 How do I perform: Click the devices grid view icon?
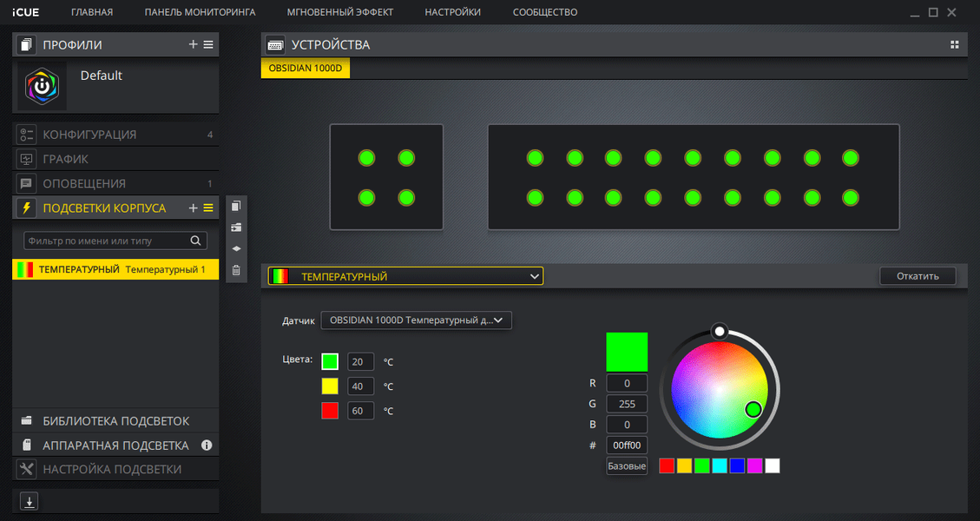(954, 44)
